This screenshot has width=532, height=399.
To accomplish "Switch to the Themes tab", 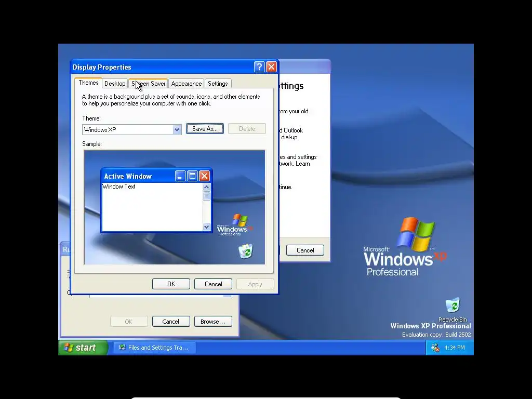I will click(88, 83).
